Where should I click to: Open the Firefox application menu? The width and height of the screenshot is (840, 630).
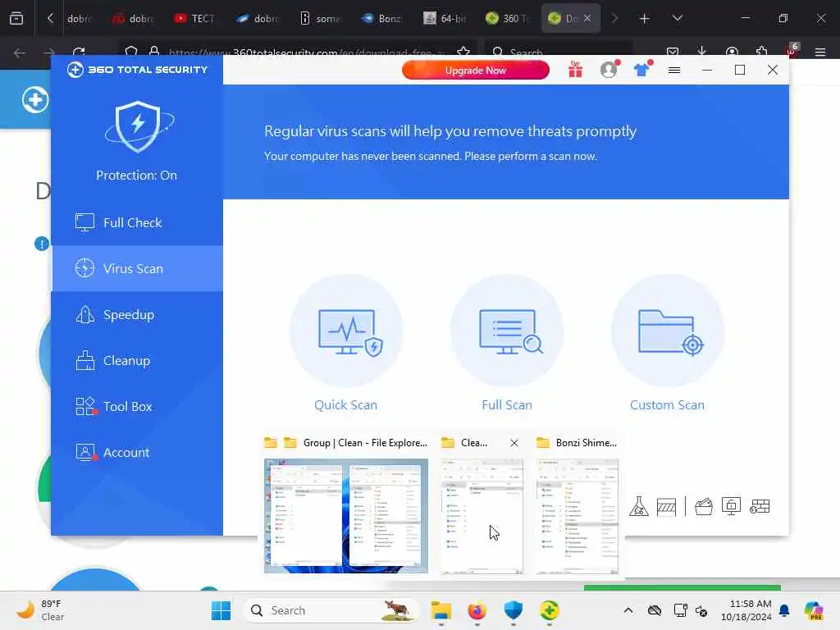[820, 52]
